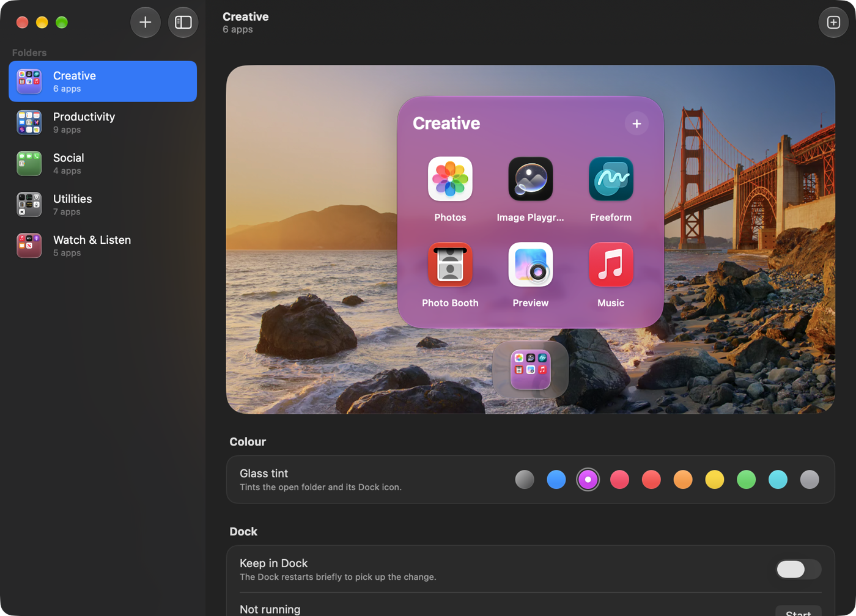Choose the pink glass tint swatch
Screen dimensions: 856x616
point(619,480)
